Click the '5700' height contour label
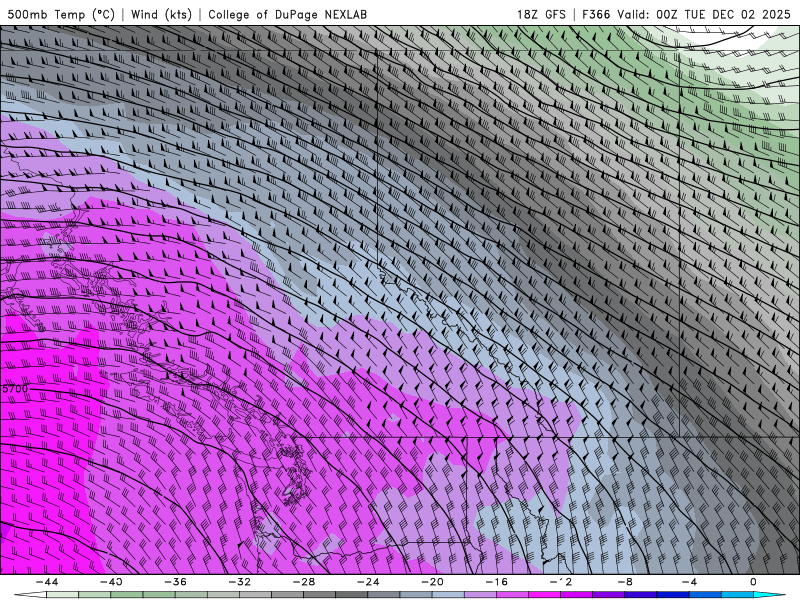 point(15,389)
